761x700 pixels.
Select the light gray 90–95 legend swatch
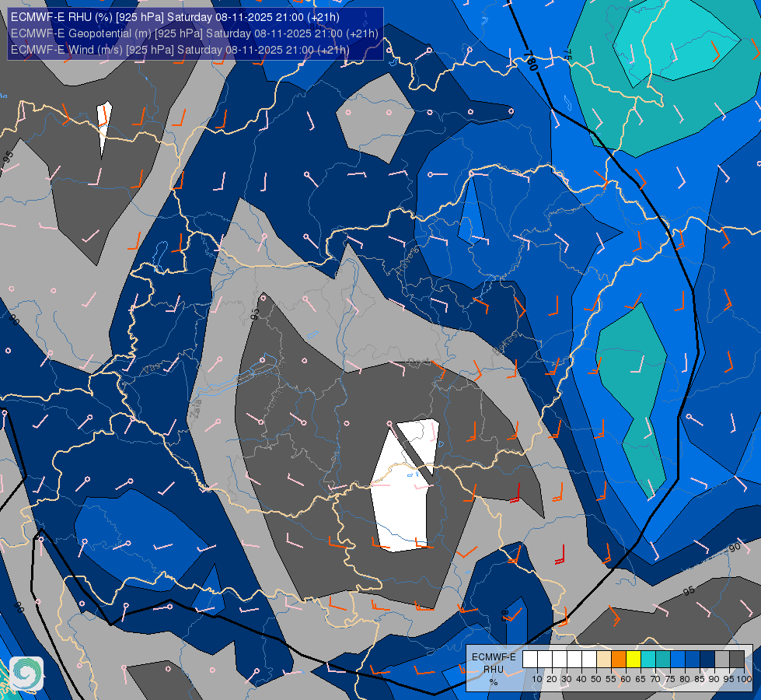tap(722, 660)
